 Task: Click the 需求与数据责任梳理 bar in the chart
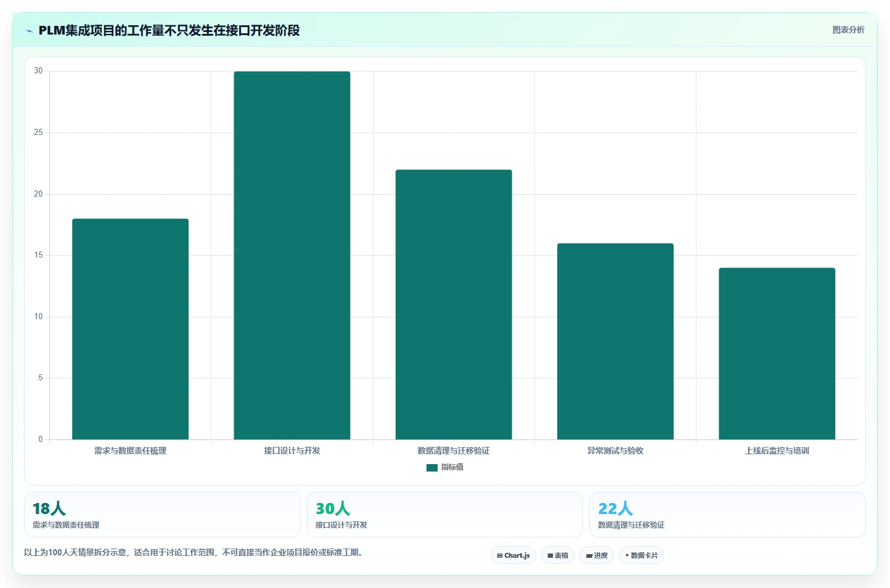click(130, 329)
